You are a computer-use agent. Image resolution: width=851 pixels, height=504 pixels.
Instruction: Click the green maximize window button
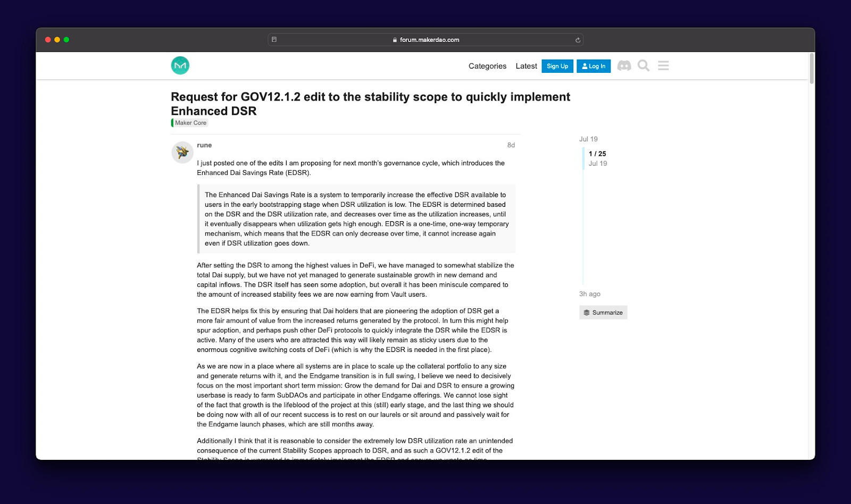66,40
